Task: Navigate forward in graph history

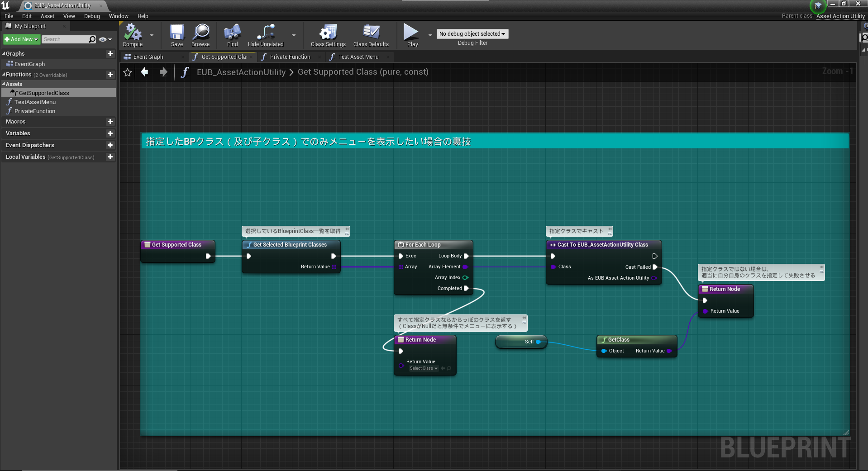Action: 163,72
